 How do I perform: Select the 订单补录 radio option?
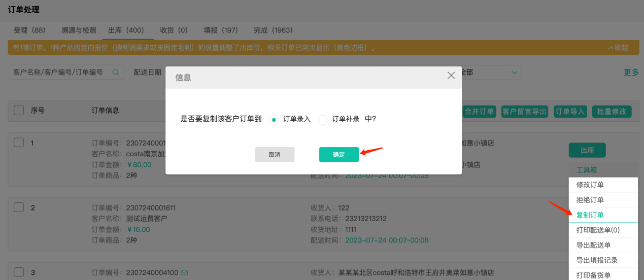[323, 120]
